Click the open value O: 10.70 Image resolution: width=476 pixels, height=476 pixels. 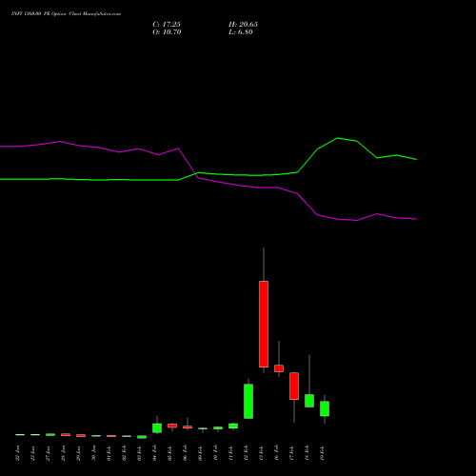pyautogui.click(x=167, y=32)
